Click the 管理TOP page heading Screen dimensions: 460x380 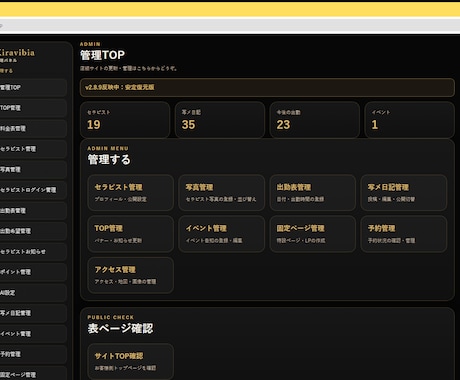(x=102, y=55)
